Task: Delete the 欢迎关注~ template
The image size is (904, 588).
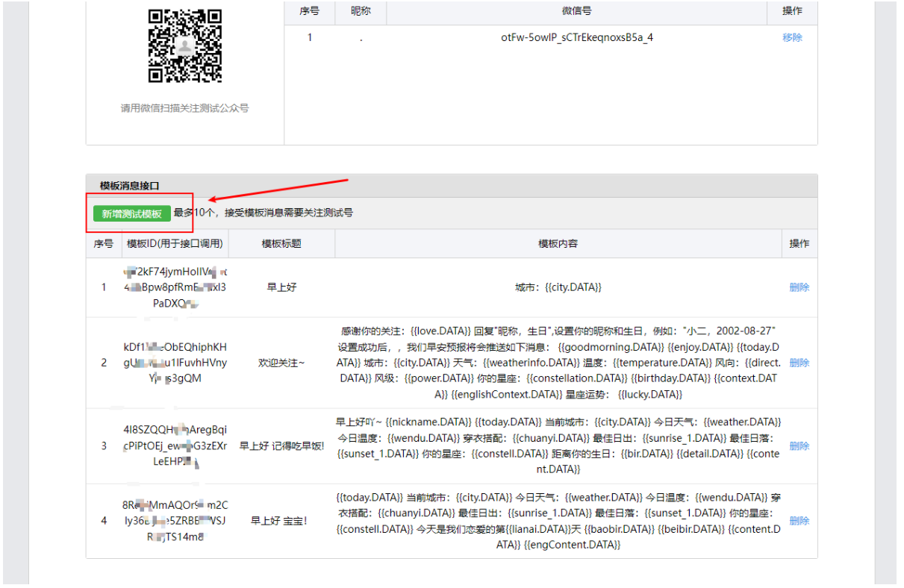Action: 799,363
